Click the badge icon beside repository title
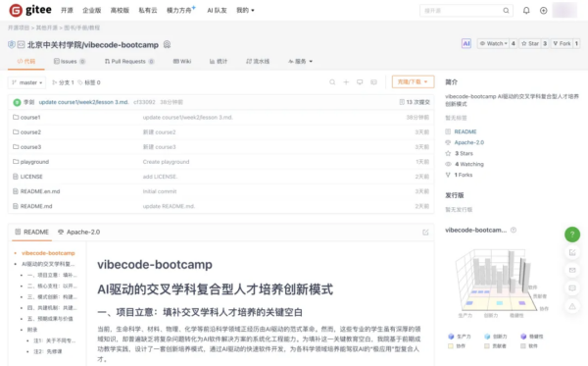Image resolution: width=588 pixels, height=366 pixels. 167,45
